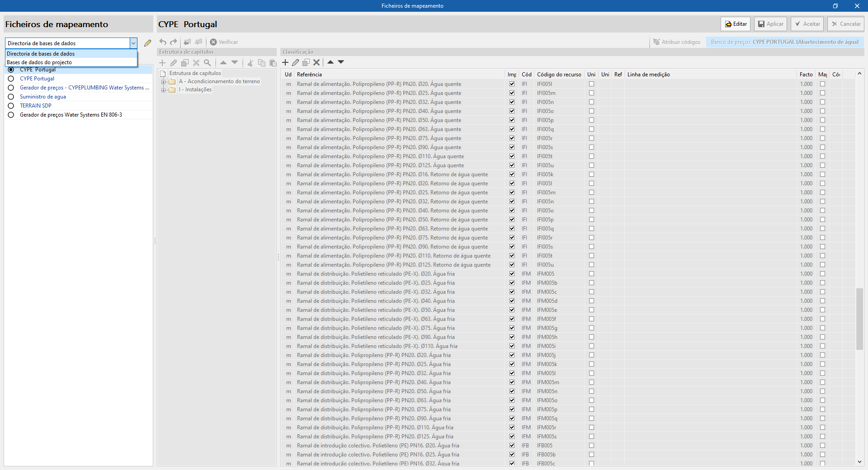
Task: Edit the entry using the Classificação pencil icon
Action: pyautogui.click(x=296, y=62)
